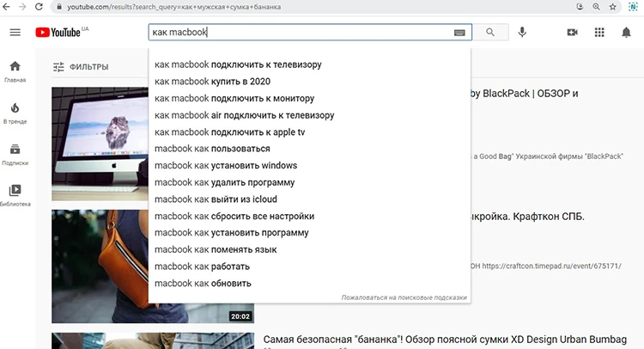
Task: Open the notifications bell
Action: 626,33
